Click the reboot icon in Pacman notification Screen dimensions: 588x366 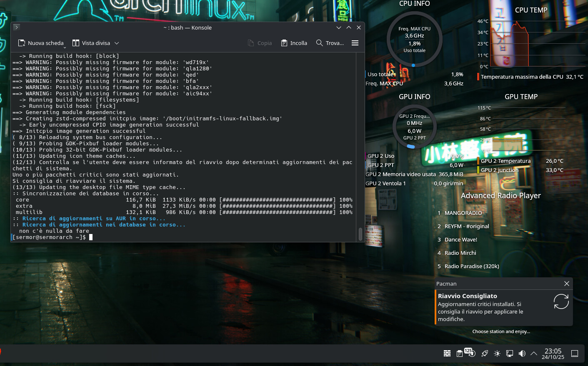[561, 301]
